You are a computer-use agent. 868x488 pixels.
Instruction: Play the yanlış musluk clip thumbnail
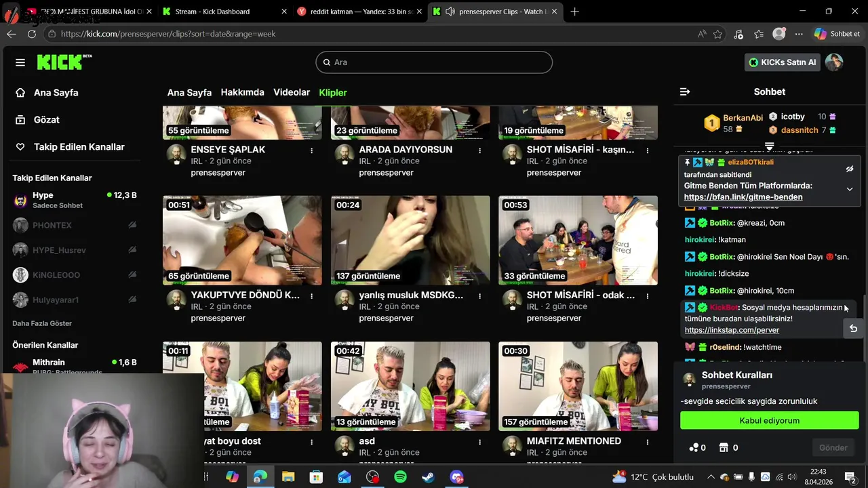point(410,241)
